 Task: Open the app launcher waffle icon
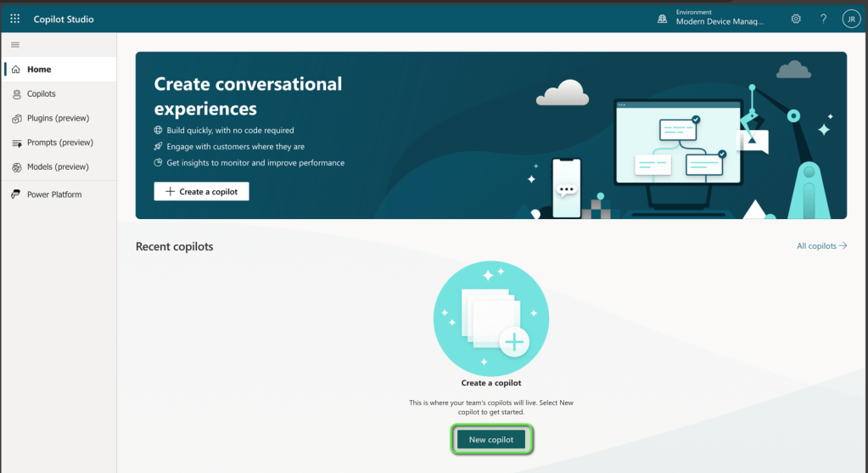click(14, 19)
